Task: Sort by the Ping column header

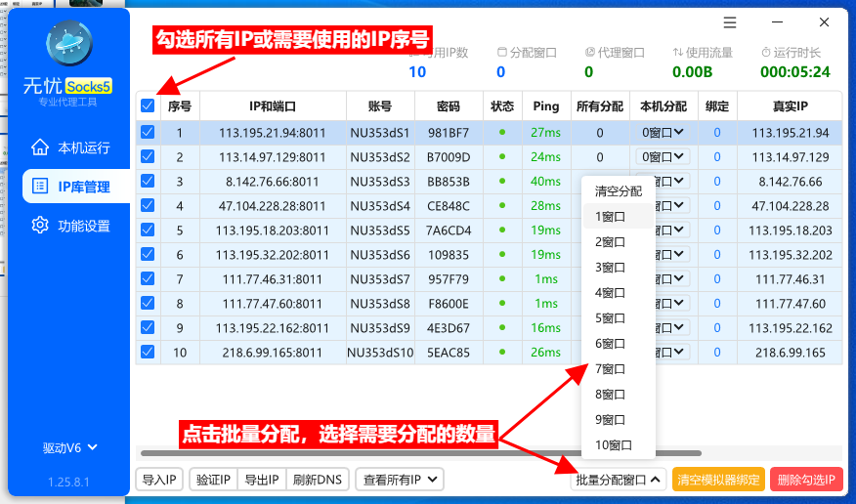Action: pos(546,105)
